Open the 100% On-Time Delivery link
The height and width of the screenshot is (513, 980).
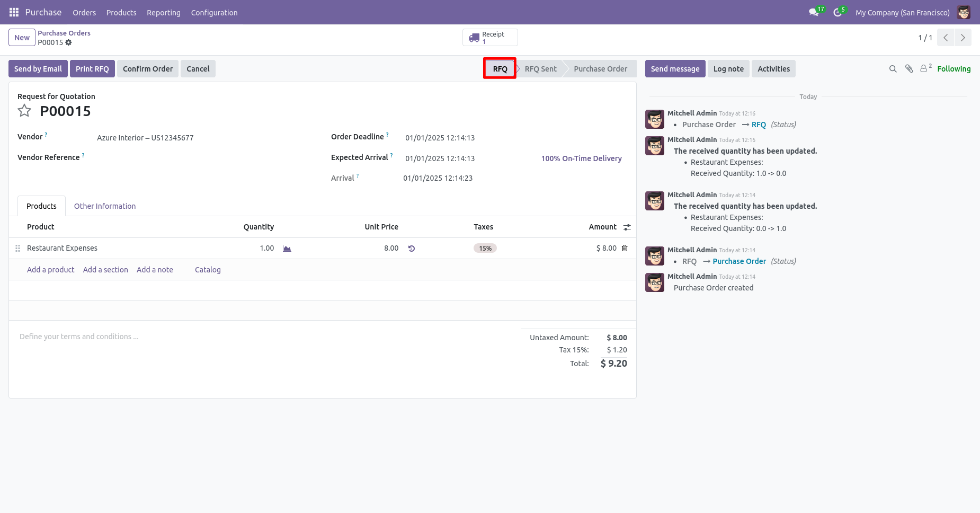[x=581, y=158]
